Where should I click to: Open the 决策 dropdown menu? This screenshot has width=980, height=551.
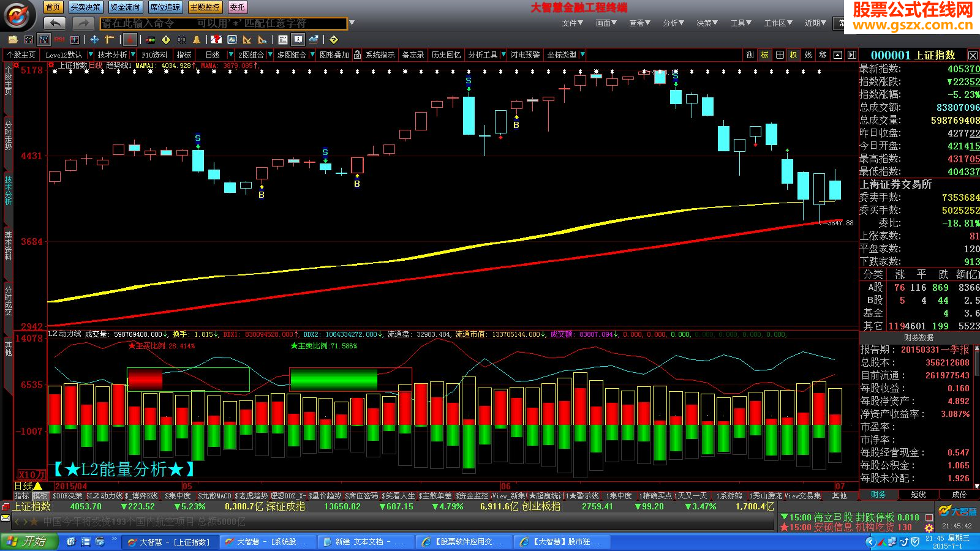[x=707, y=23]
